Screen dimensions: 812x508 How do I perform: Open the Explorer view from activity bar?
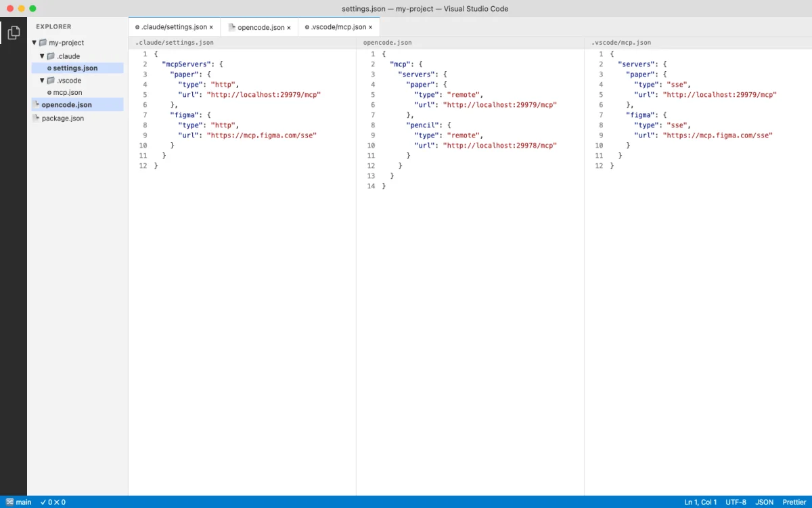coord(14,33)
